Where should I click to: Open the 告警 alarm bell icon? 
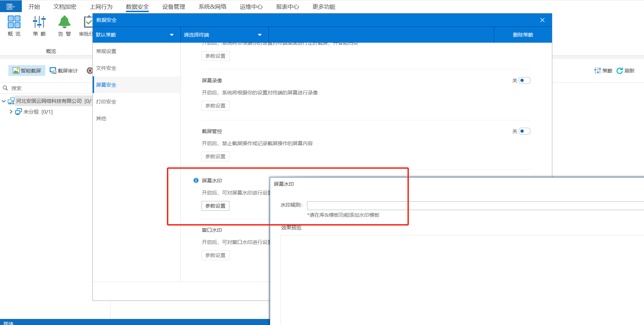click(x=65, y=22)
